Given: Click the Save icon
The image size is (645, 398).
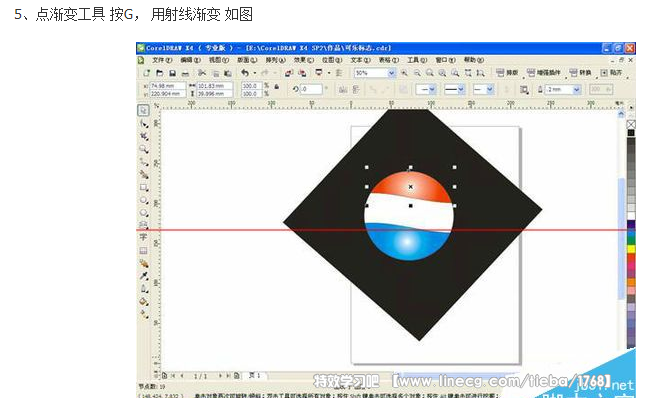Looking at the screenshot, I should pyautogui.click(x=172, y=73).
